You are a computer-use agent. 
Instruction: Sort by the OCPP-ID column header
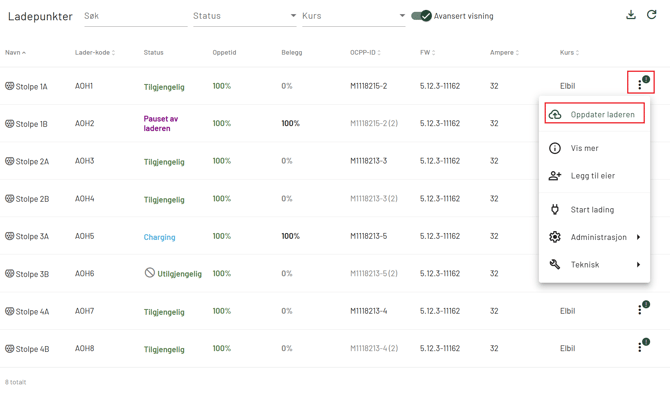(364, 53)
